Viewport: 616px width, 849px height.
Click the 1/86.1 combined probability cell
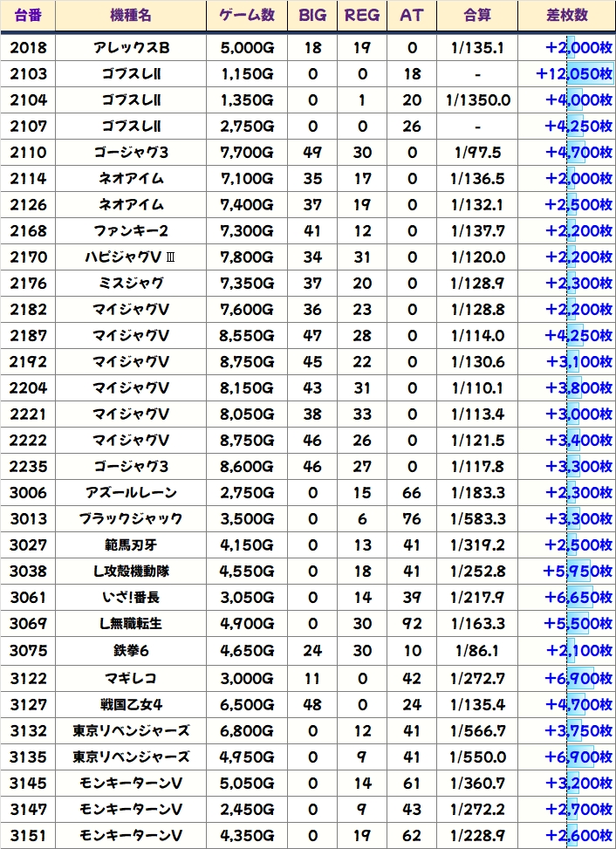(477, 650)
